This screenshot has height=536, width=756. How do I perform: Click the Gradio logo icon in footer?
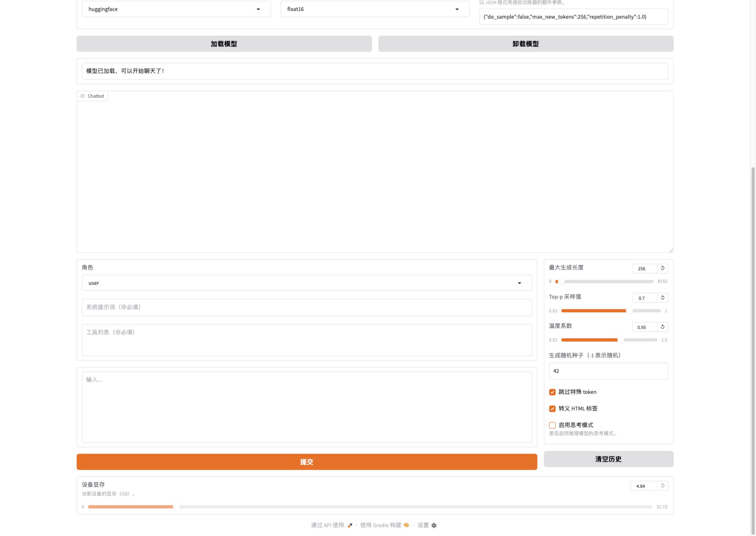(406, 525)
